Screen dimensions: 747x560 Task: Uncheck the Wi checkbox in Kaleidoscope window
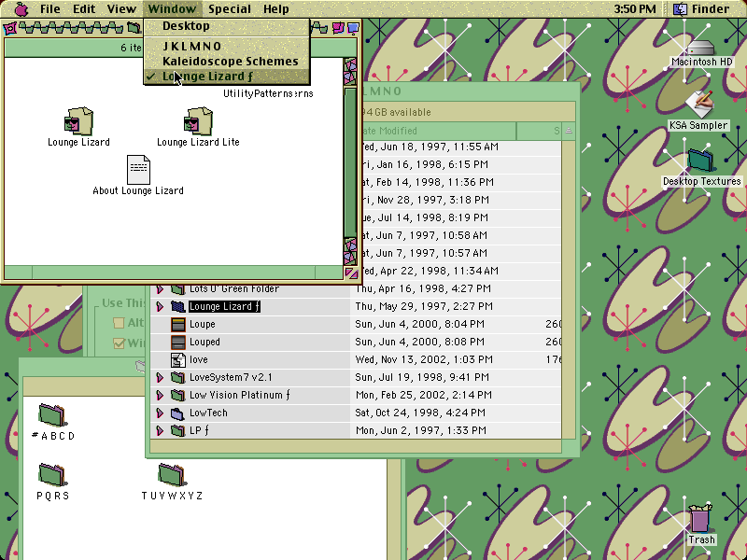[119, 343]
